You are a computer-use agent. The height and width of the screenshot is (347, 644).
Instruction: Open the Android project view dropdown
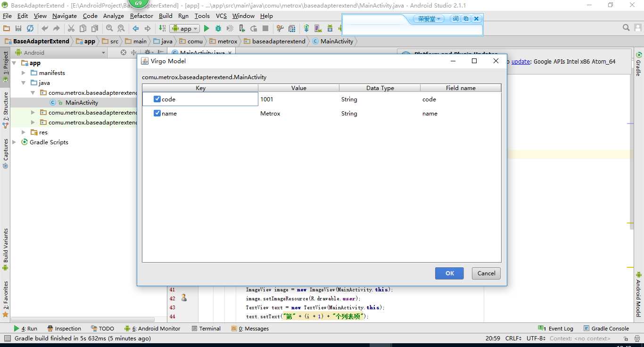point(61,52)
